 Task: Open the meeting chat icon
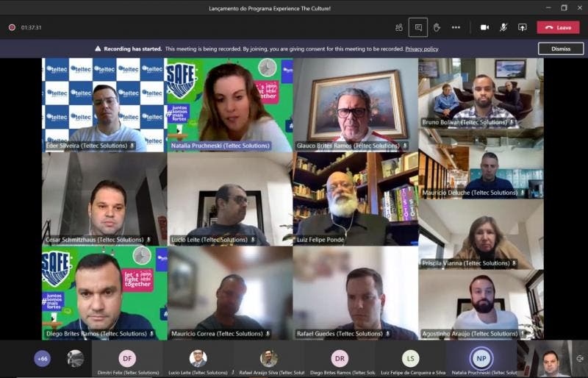(418, 27)
